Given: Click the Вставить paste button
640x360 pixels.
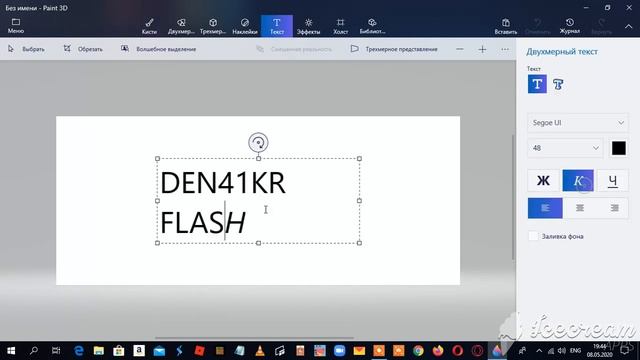Looking at the screenshot, I should [506, 26].
